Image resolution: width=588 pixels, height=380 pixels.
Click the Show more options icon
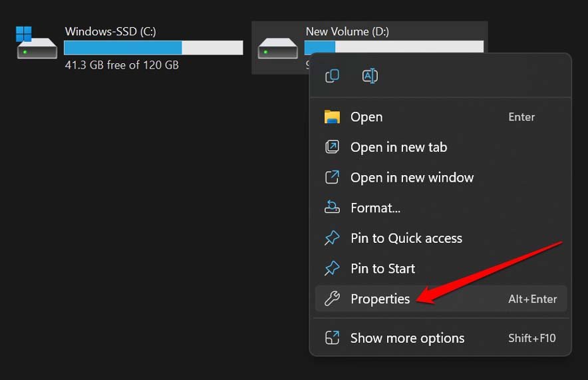332,337
